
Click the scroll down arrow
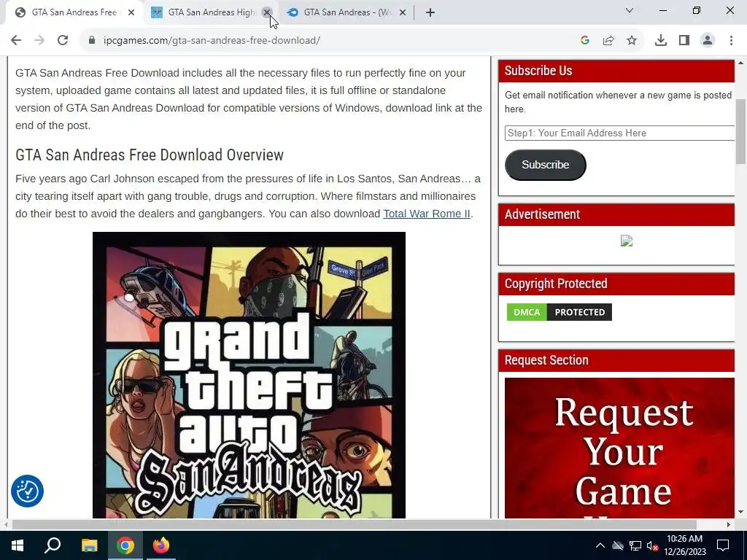click(x=741, y=512)
